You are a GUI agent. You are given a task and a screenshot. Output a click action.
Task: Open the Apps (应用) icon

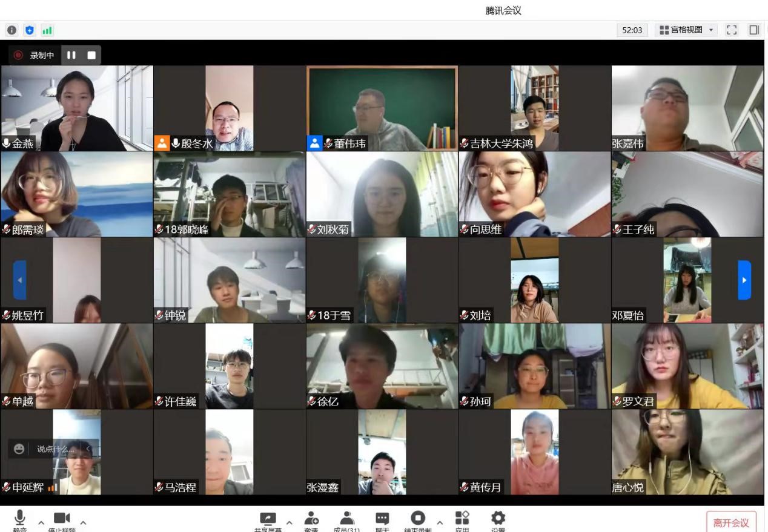(x=462, y=519)
